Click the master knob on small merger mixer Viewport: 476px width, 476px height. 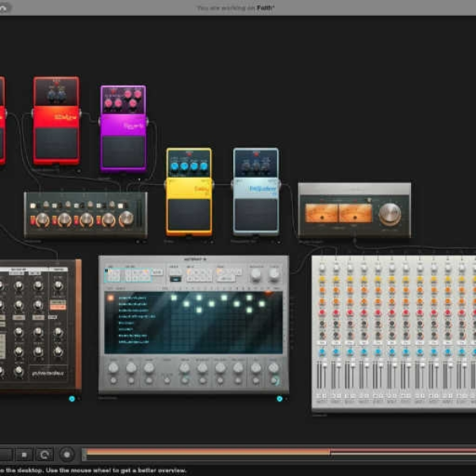(x=126, y=219)
